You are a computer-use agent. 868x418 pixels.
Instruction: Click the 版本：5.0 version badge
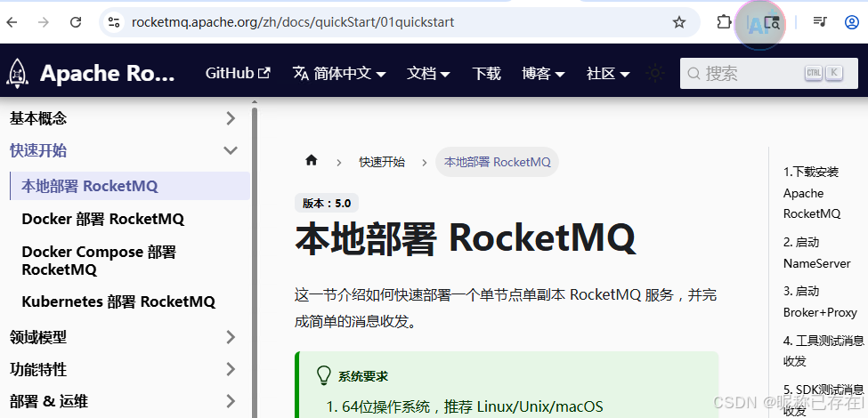click(327, 203)
